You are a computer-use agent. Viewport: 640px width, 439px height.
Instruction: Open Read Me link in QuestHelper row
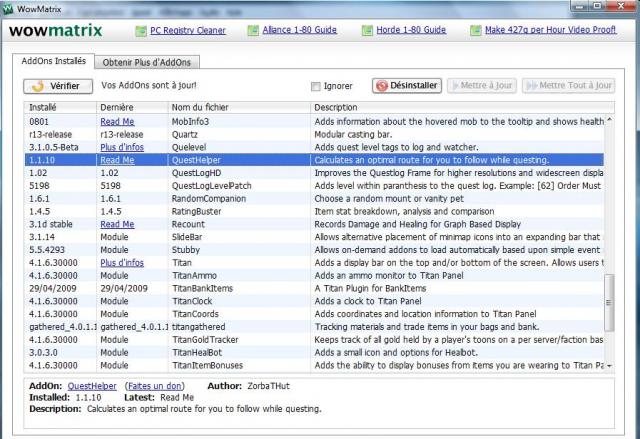[x=118, y=160]
